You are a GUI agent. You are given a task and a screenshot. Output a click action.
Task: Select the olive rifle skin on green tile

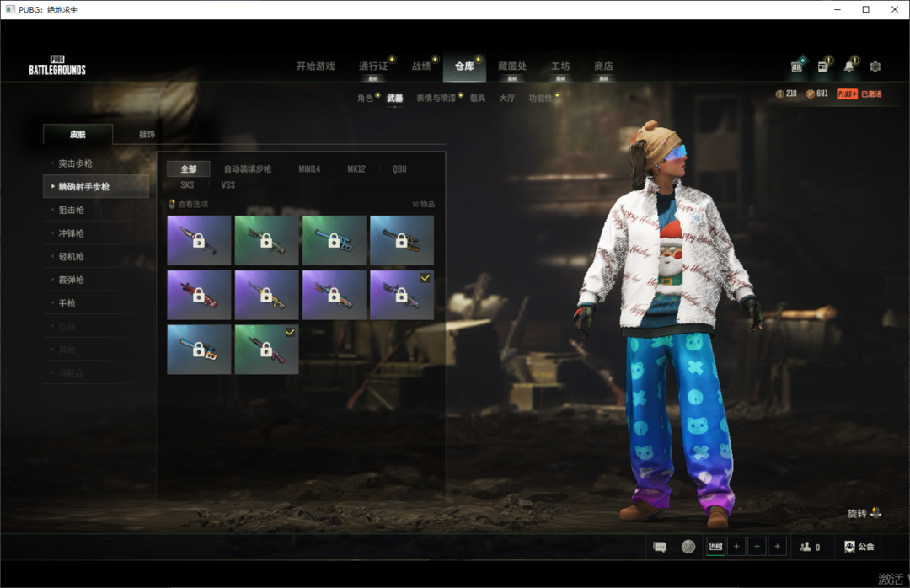pos(267,240)
